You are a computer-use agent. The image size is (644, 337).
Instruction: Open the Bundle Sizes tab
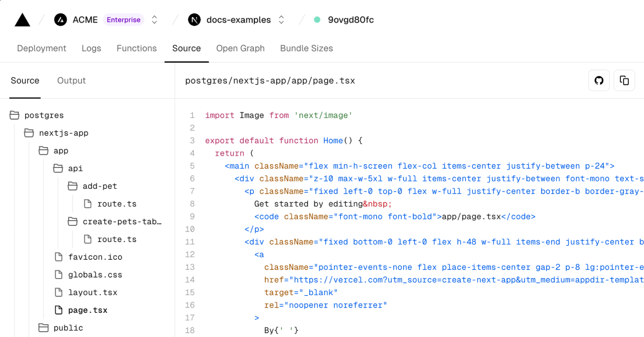click(306, 48)
